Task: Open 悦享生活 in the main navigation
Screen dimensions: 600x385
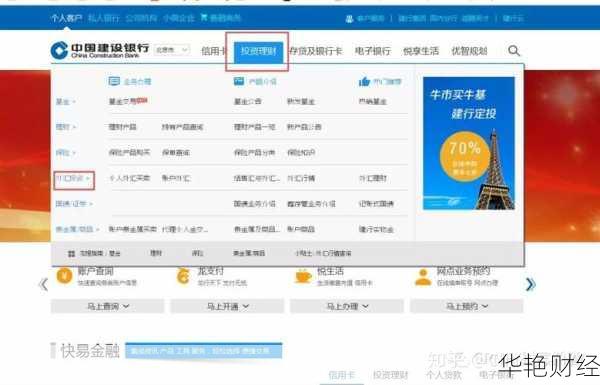Action: (x=421, y=51)
